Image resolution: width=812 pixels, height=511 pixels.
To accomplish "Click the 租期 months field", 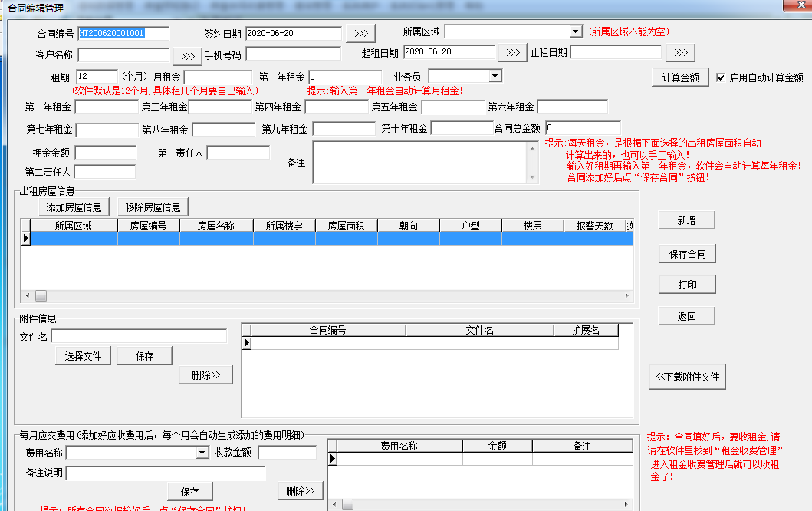I will pyautogui.click(x=97, y=76).
